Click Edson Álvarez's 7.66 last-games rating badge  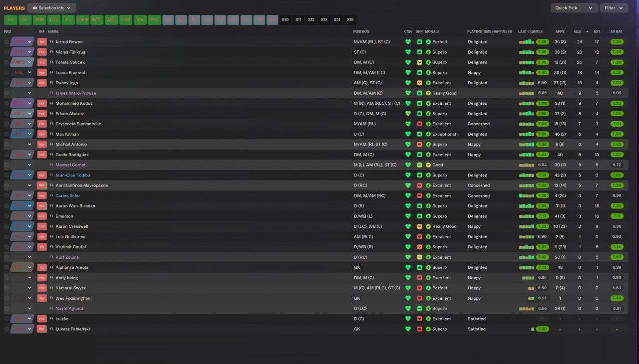coord(543,114)
